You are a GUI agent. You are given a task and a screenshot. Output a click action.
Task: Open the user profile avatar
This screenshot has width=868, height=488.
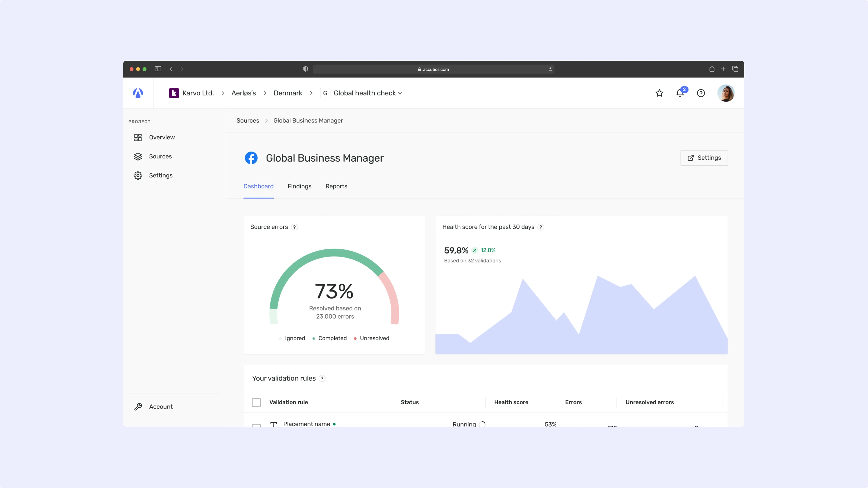(726, 93)
